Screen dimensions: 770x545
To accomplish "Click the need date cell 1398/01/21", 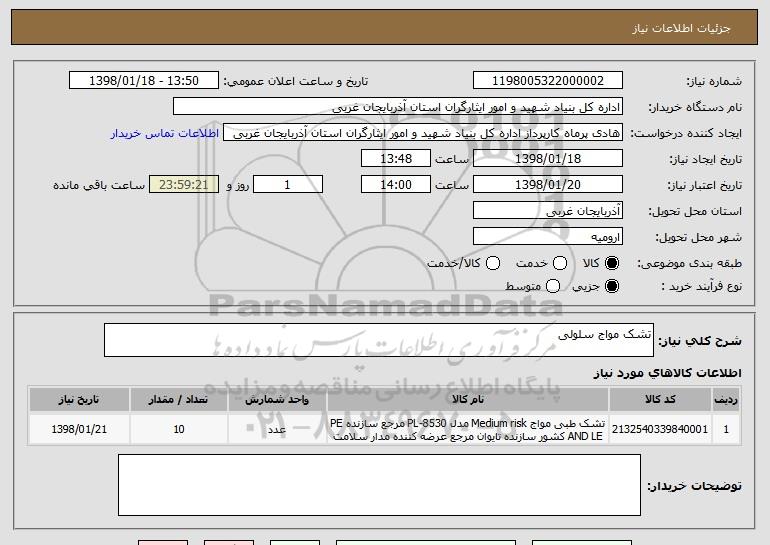I will click(x=79, y=429).
